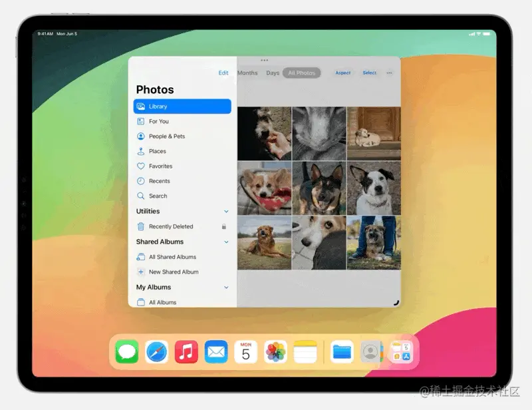Open the Calendar app showing MON 5
Screen dimensions: 532x410
(245, 351)
